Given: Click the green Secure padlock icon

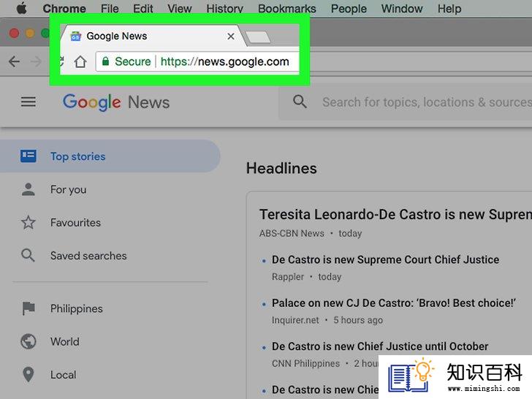Looking at the screenshot, I should [x=105, y=61].
